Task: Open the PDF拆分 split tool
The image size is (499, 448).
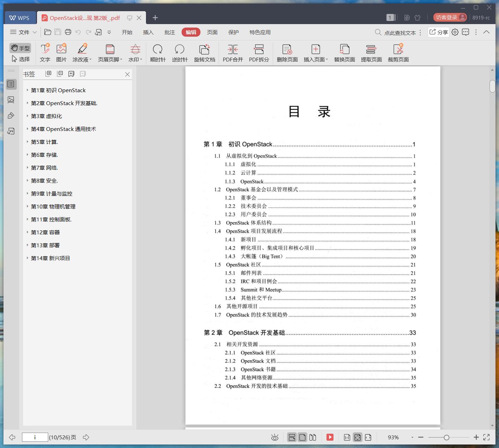Action: click(259, 53)
